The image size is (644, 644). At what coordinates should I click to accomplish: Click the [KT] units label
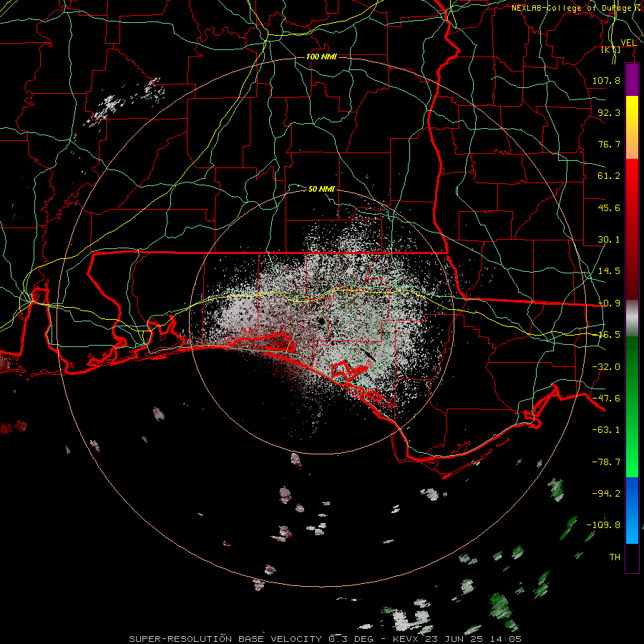[611, 50]
